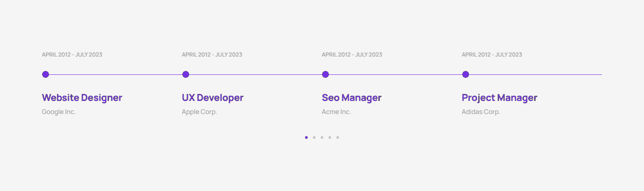Select the first active purple pagination dot

click(x=306, y=137)
